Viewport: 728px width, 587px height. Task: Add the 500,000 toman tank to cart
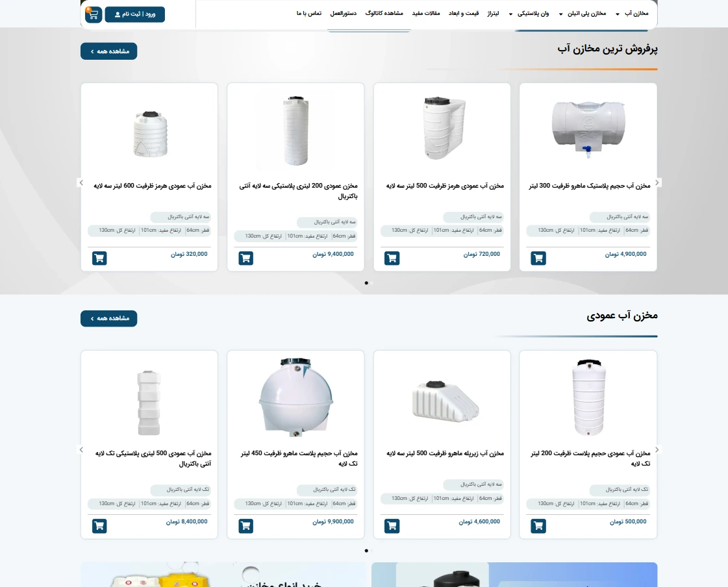(x=538, y=526)
